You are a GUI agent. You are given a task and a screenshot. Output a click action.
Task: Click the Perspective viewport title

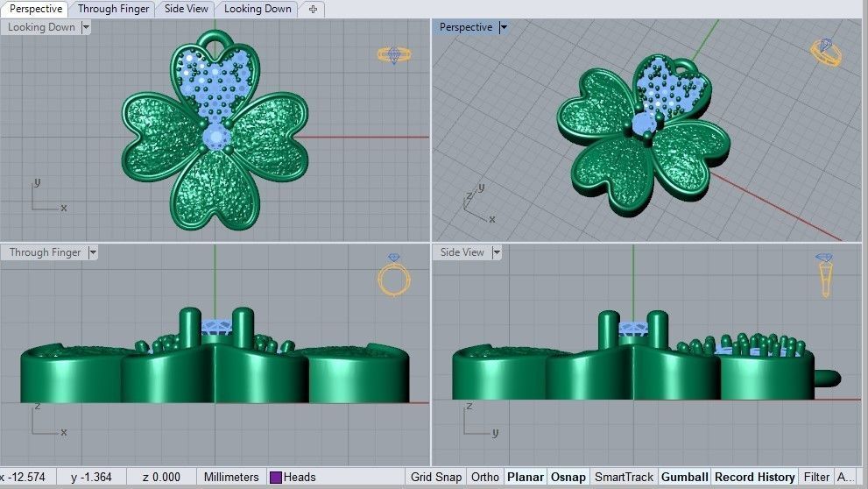[466, 27]
